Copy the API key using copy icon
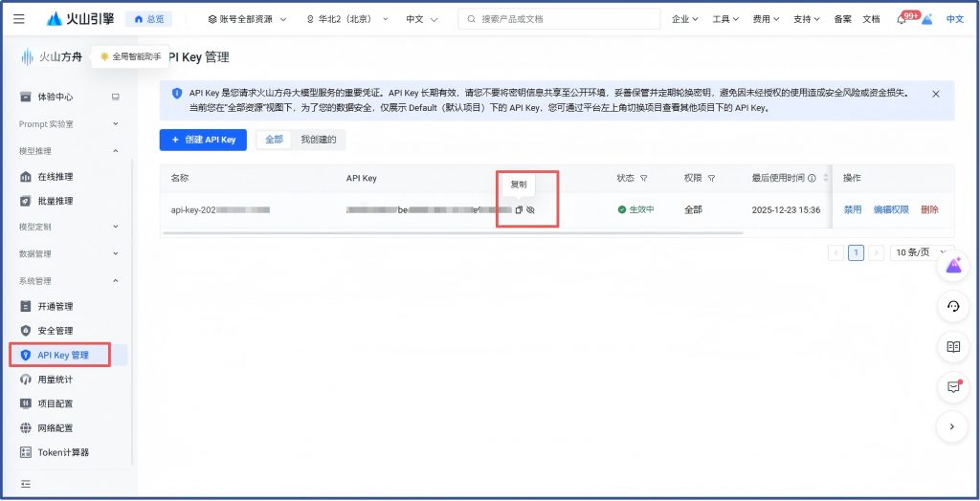This screenshot has width=980, height=501. (x=519, y=209)
